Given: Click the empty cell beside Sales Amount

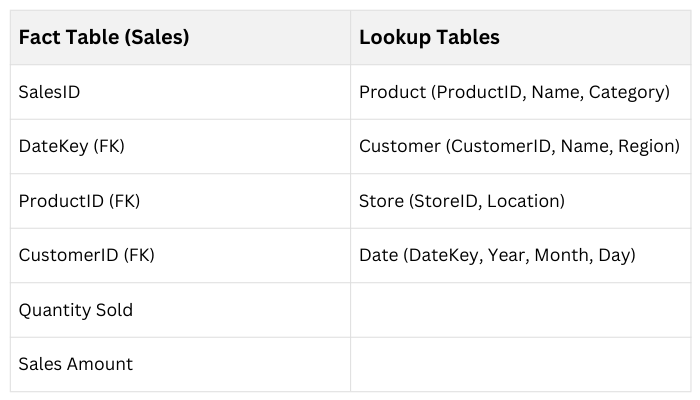Looking at the screenshot, I should pos(519,364).
